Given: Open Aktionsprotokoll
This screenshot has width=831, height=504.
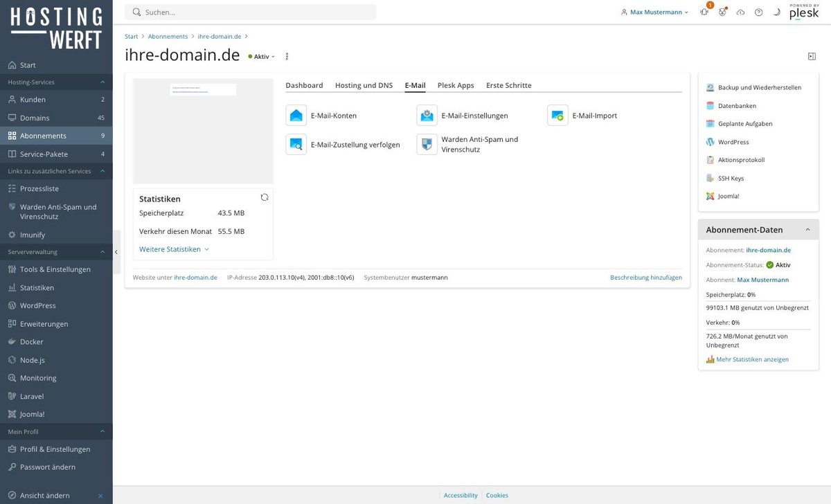Looking at the screenshot, I should [740, 160].
